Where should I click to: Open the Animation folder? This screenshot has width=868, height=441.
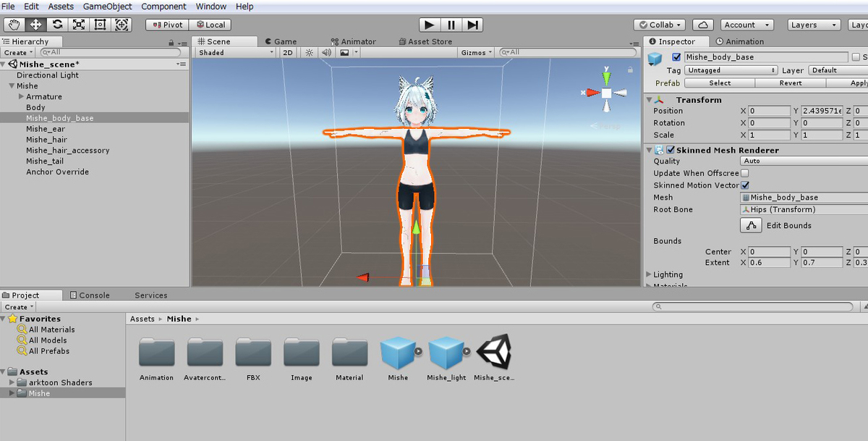coord(157,358)
